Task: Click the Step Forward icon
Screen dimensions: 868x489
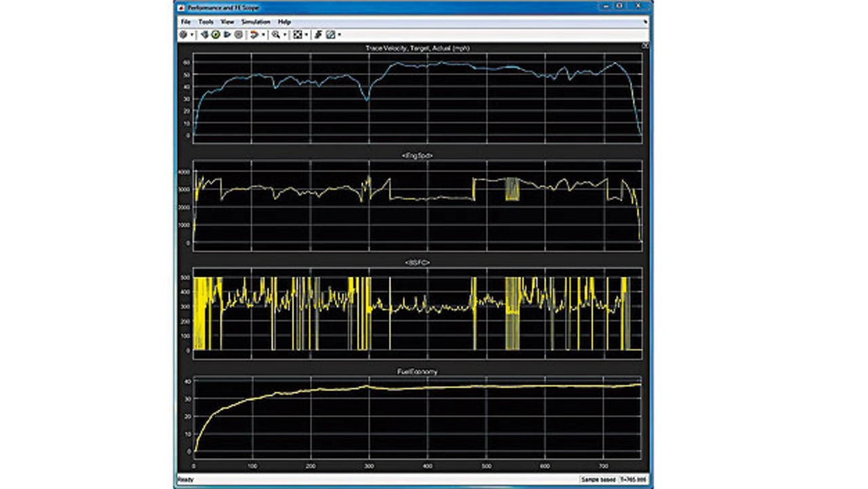Action: click(x=227, y=35)
